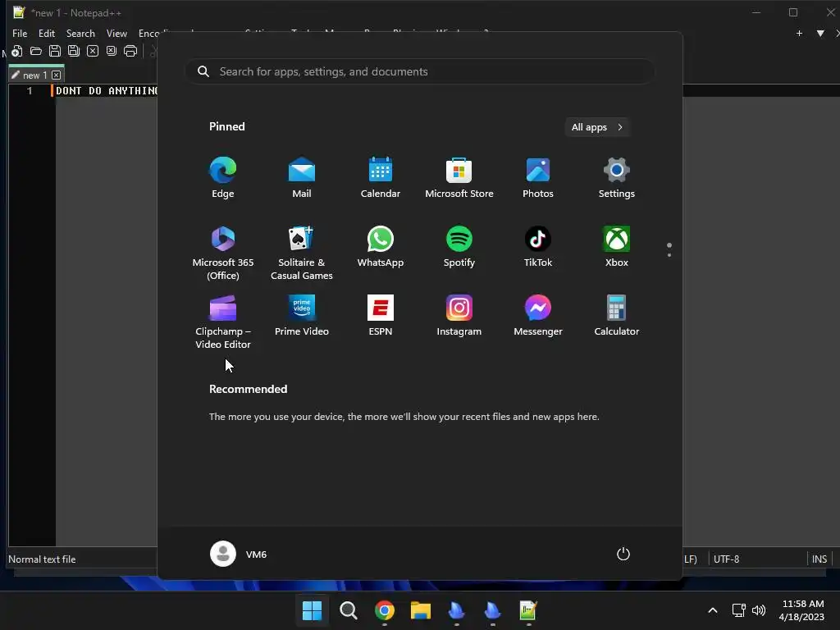This screenshot has height=630, width=840.
Task: Open Settings from pinned apps
Action: coord(617,177)
